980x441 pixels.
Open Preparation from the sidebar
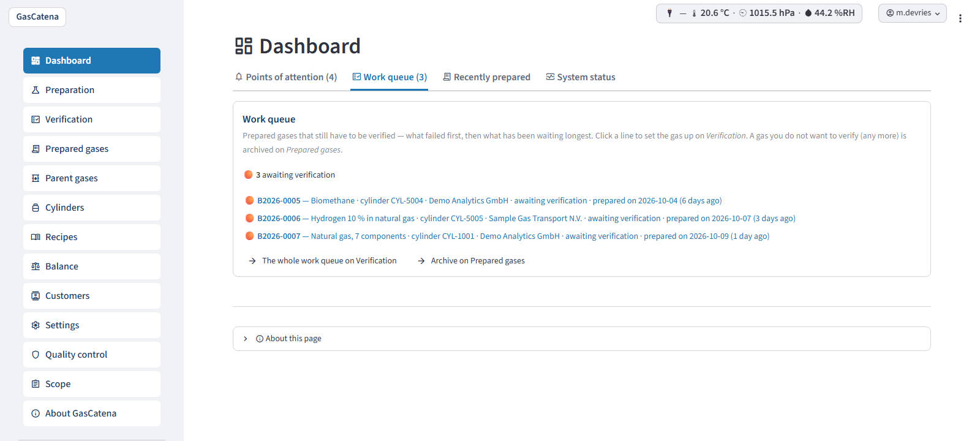[92, 90]
